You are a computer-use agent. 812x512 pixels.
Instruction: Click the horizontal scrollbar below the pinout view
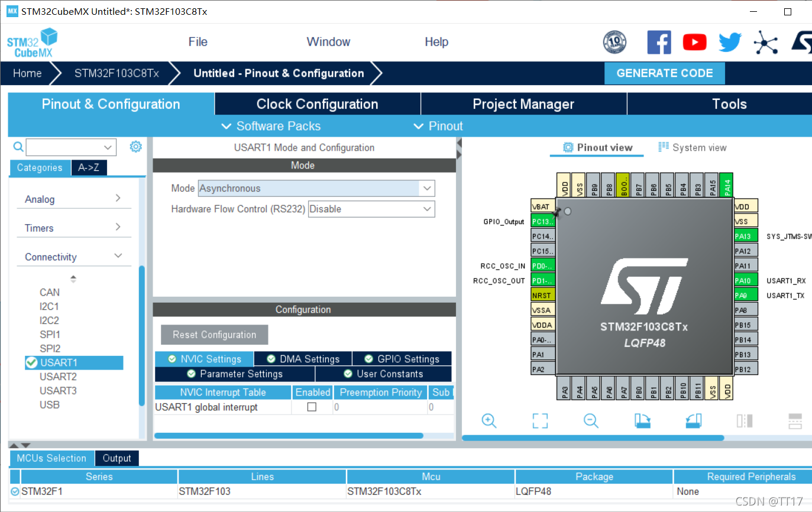click(593, 438)
